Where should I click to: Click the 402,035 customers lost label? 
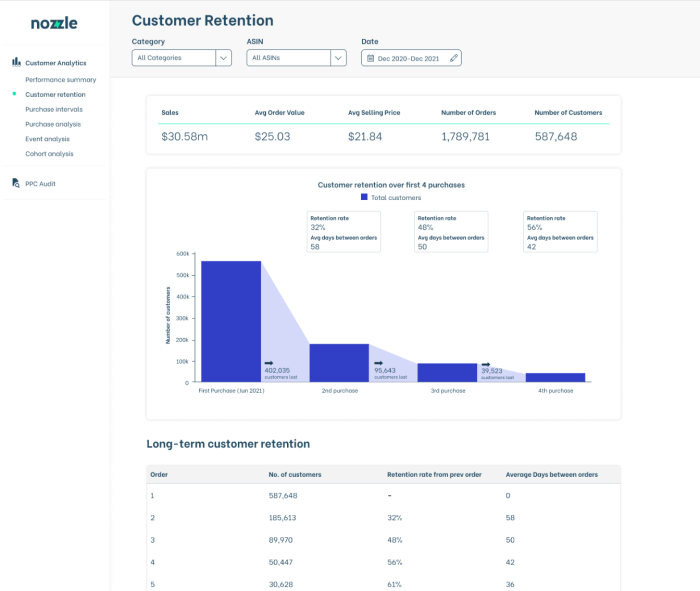(x=281, y=373)
